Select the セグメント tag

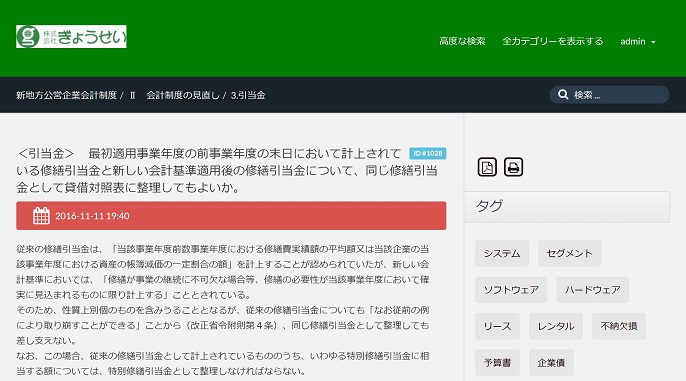[569, 253]
